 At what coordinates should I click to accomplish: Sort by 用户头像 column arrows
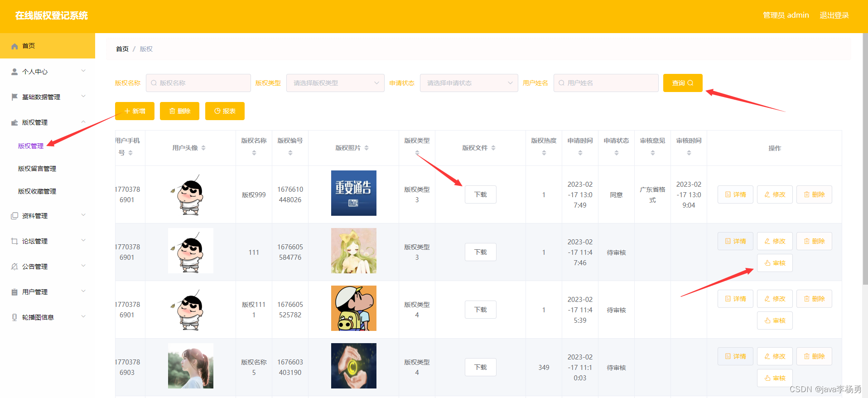pos(203,148)
